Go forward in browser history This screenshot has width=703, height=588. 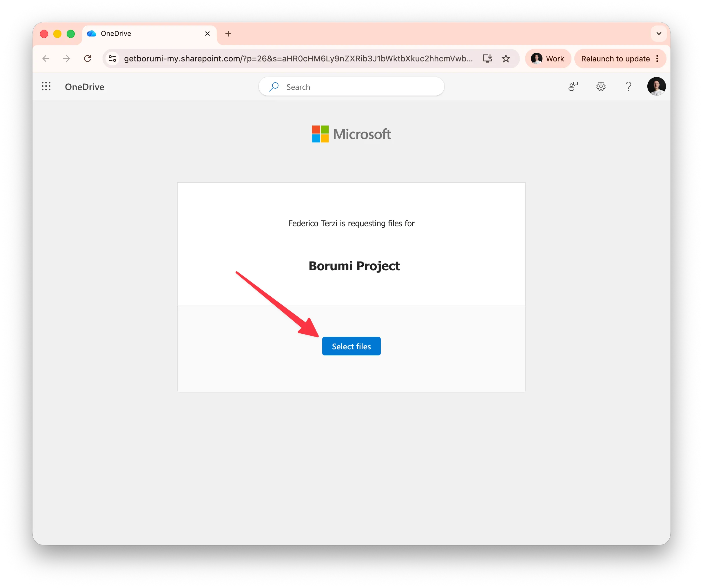[67, 59]
